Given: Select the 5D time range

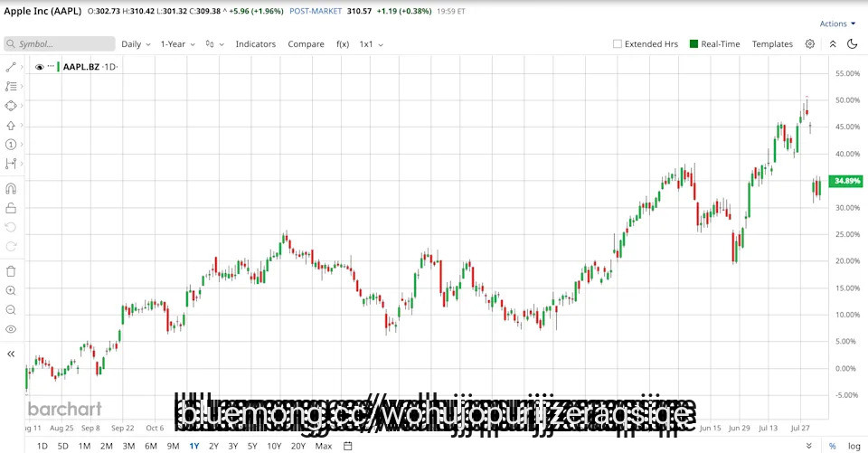Looking at the screenshot, I should point(63,446).
